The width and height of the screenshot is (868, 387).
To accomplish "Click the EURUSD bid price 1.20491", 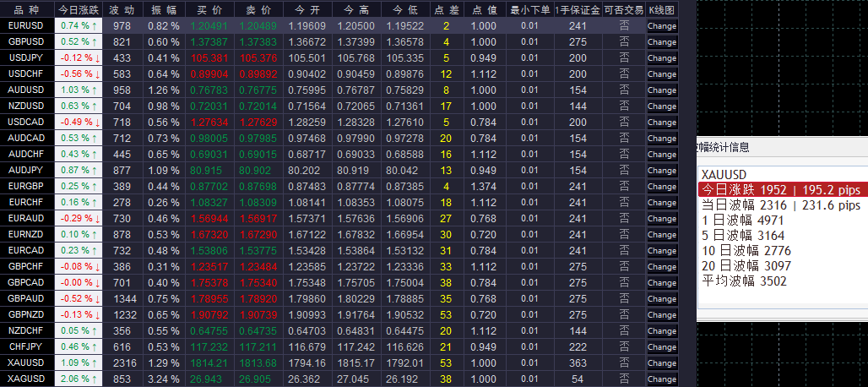I will pyautogui.click(x=209, y=25).
